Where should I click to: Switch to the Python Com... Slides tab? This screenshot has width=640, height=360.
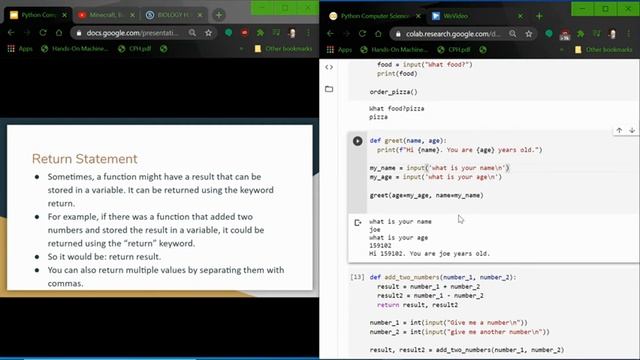pyautogui.click(x=38, y=15)
